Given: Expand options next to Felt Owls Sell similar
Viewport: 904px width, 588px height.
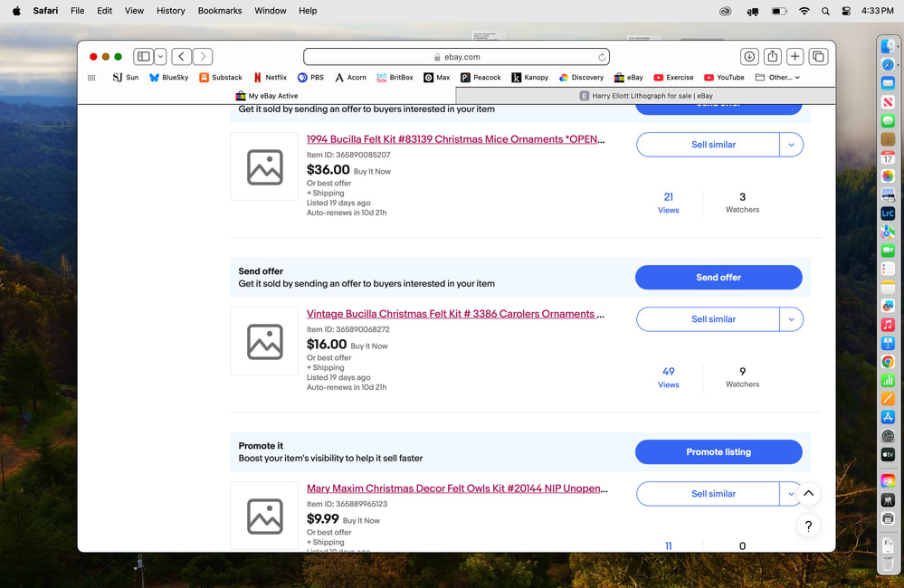Looking at the screenshot, I should click(791, 494).
